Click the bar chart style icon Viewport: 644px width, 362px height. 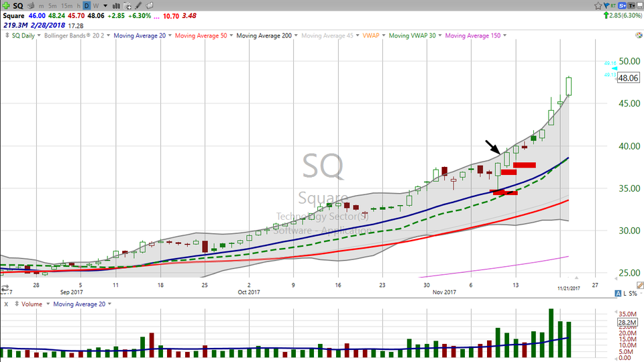point(116,6)
